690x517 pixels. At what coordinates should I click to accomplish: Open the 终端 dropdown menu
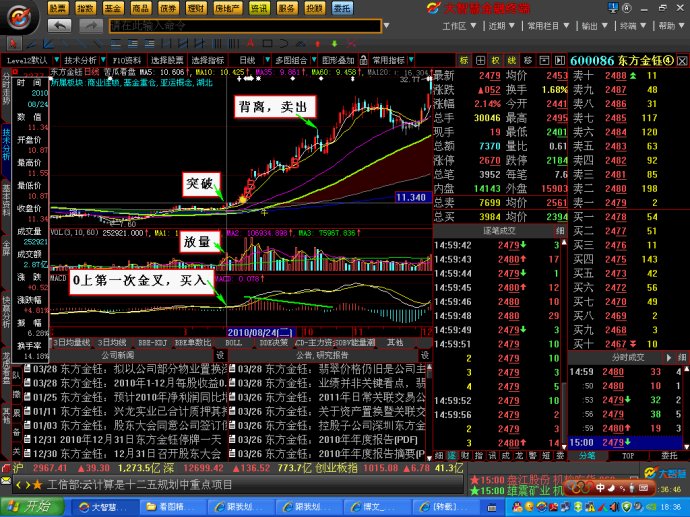[633, 26]
